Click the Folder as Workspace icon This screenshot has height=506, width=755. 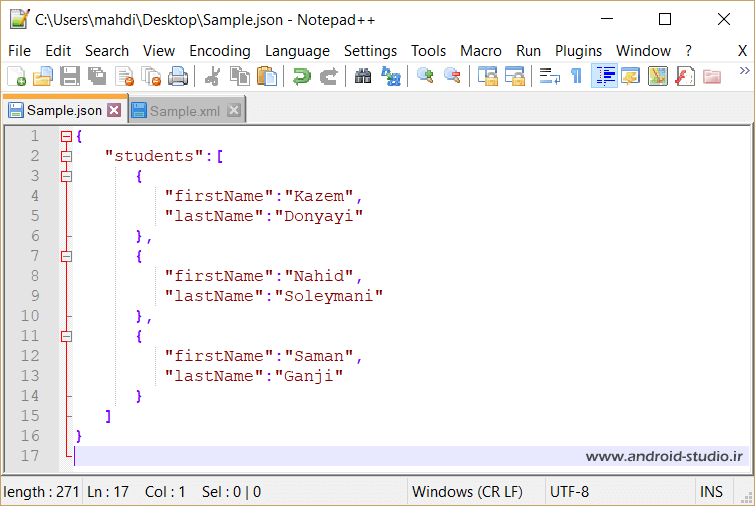tap(712, 77)
